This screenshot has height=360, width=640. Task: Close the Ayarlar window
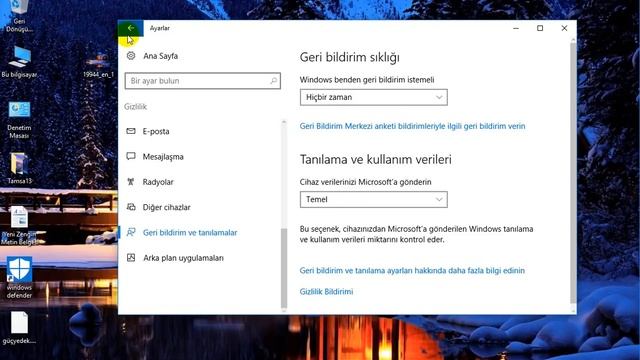tap(564, 28)
